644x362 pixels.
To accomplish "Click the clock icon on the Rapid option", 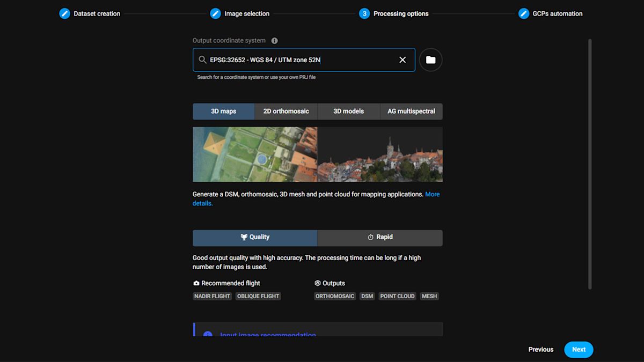I will click(x=370, y=237).
